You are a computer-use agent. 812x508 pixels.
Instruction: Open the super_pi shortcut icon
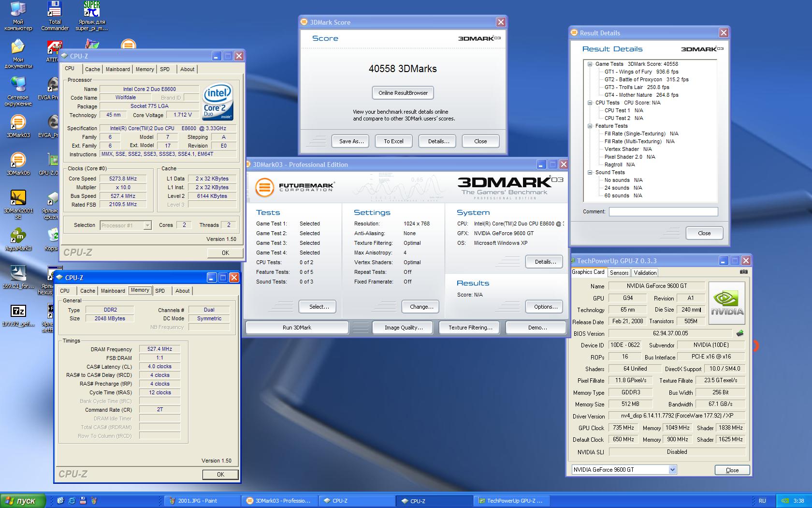(x=92, y=16)
